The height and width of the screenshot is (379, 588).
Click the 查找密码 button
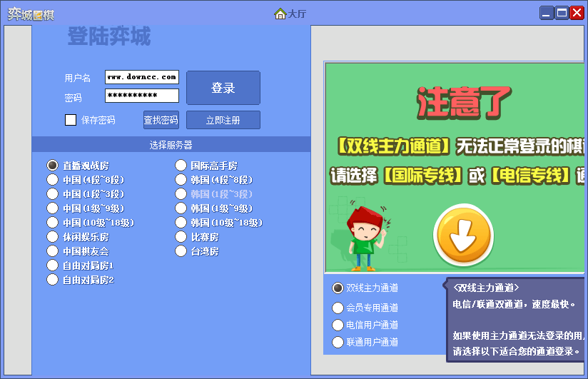pyautogui.click(x=161, y=120)
